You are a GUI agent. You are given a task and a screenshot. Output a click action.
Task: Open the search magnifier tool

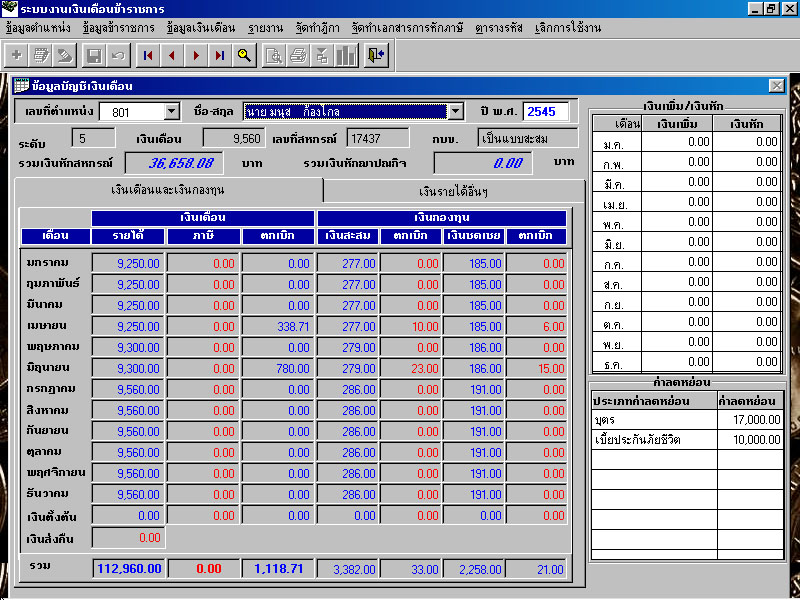click(x=244, y=55)
